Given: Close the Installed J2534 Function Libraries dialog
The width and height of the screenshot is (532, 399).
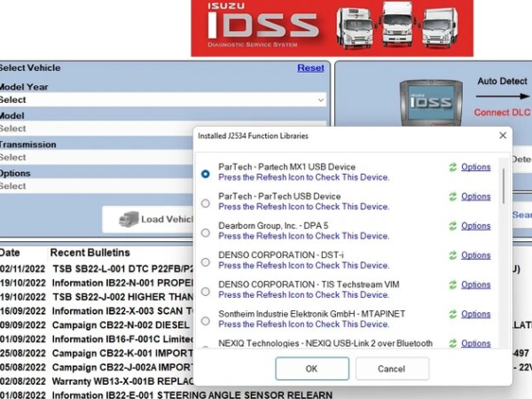Looking at the screenshot, I should click(503, 136).
